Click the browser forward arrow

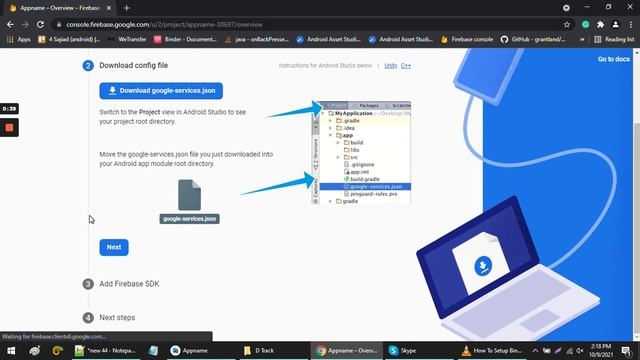pyautogui.click(x=25, y=24)
